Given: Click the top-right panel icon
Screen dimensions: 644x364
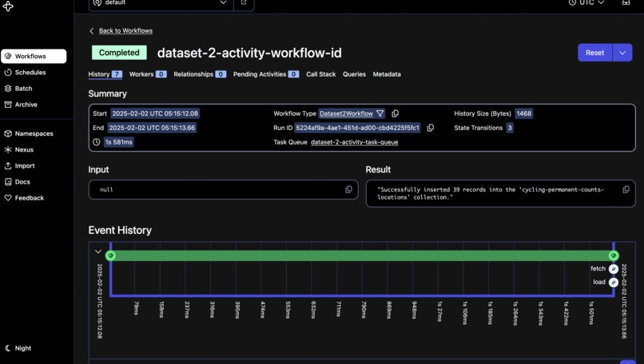Looking at the screenshot, I should 626,2.
